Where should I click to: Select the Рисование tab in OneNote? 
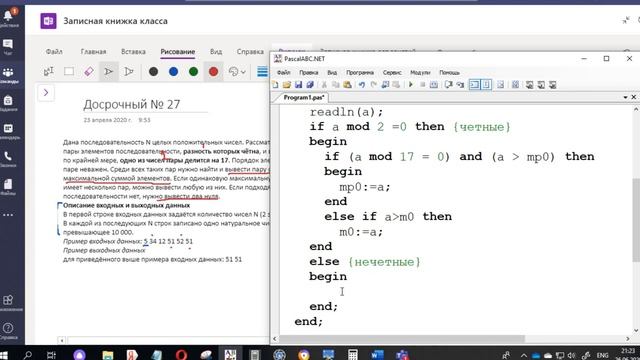(x=178, y=51)
